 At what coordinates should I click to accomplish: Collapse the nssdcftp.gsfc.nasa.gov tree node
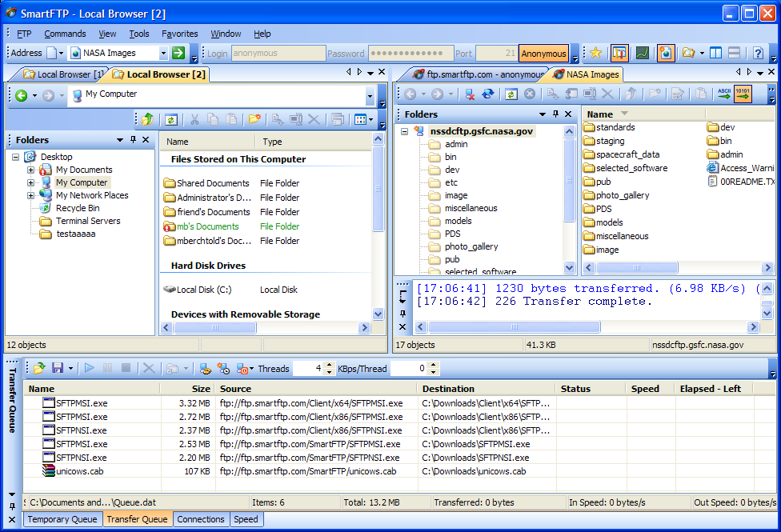point(406,131)
